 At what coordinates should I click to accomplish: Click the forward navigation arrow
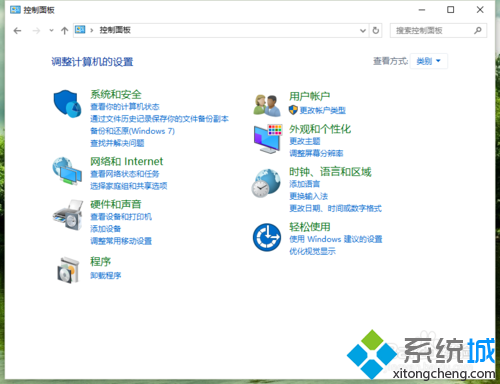coord(36,31)
